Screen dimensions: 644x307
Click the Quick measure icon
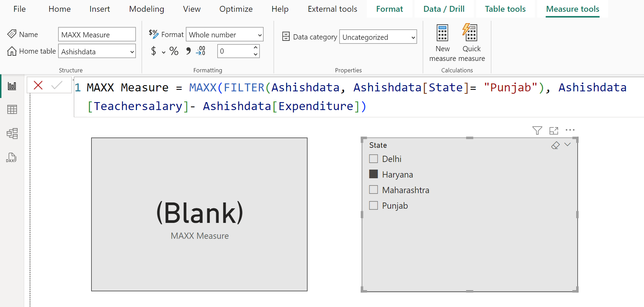(x=471, y=33)
